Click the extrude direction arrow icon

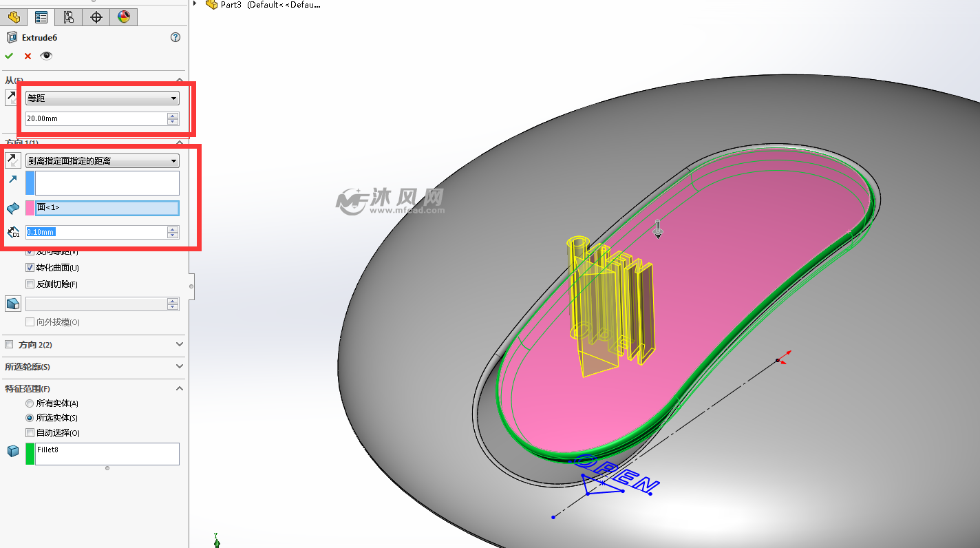[x=12, y=180]
